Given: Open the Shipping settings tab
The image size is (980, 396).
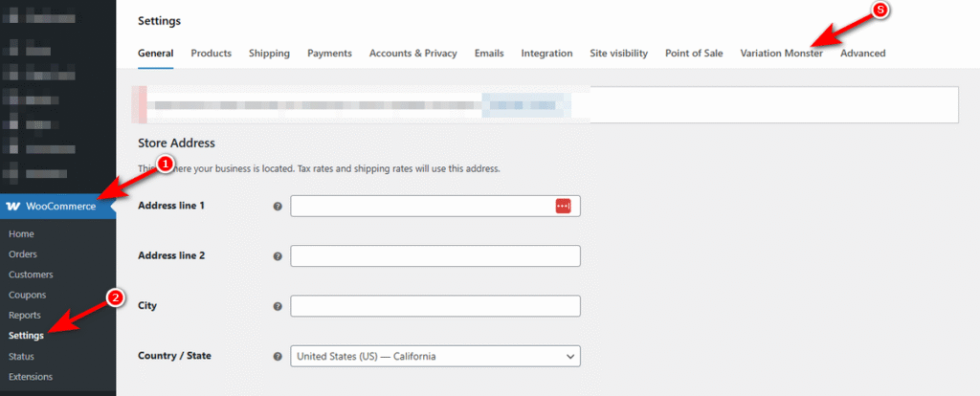Looking at the screenshot, I should coord(269,54).
